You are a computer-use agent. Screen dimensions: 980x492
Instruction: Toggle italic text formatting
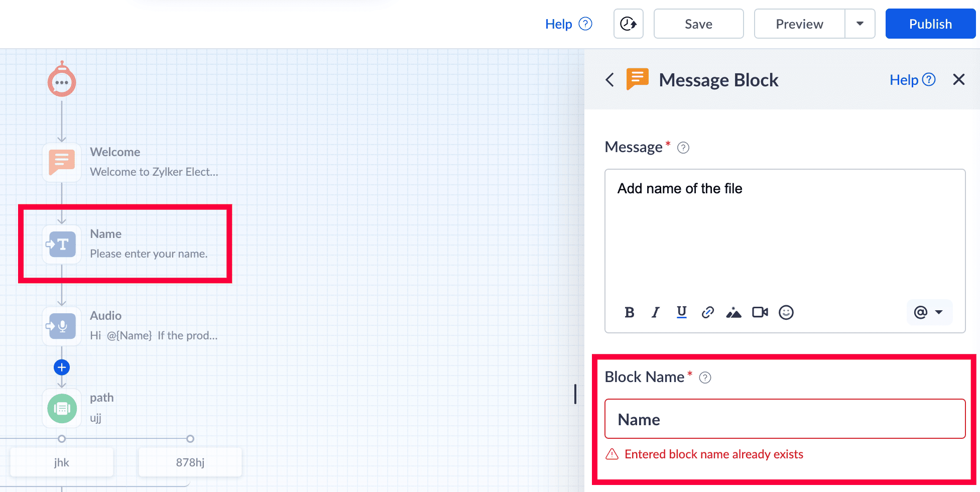pyautogui.click(x=655, y=312)
